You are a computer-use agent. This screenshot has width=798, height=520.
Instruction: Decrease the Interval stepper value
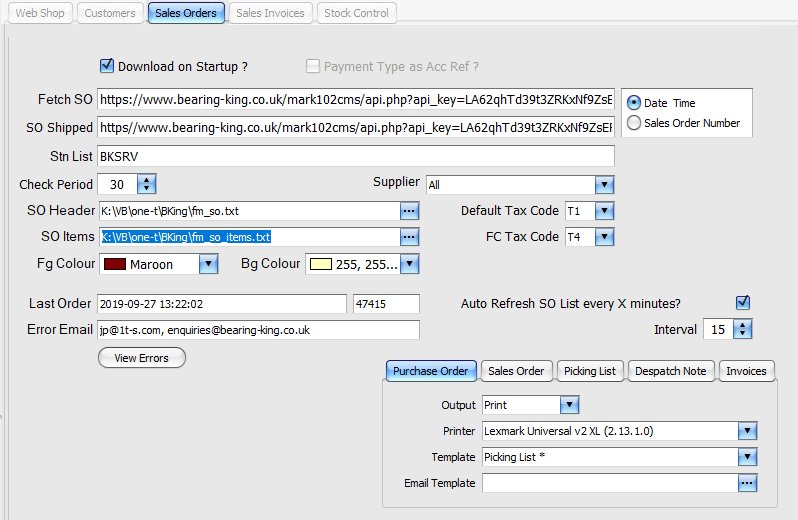point(743,334)
